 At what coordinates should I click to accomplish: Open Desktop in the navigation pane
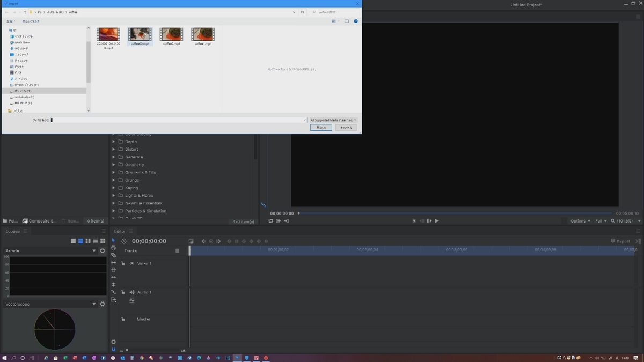pyautogui.click(x=19, y=55)
